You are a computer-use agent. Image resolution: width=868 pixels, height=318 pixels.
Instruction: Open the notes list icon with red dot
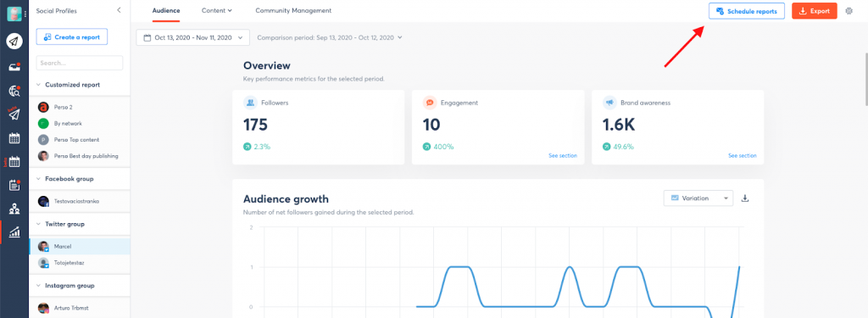coord(14,186)
